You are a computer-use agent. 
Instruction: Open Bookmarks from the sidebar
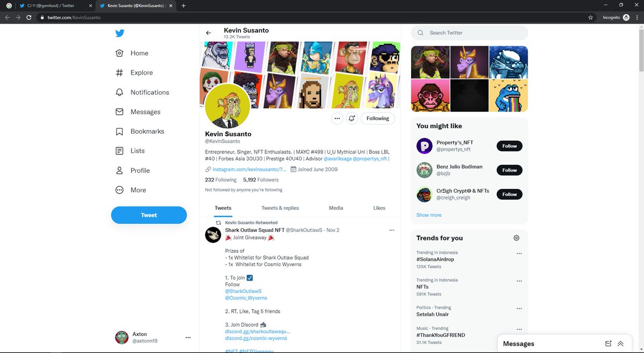140,131
